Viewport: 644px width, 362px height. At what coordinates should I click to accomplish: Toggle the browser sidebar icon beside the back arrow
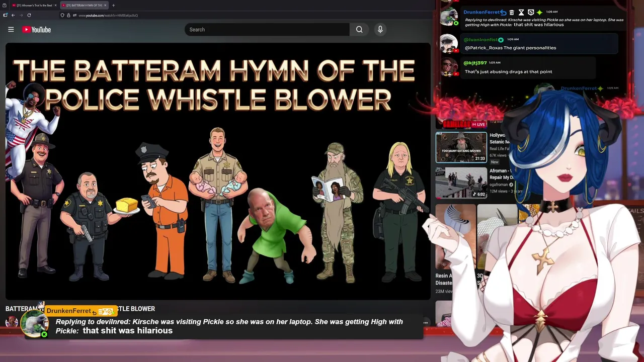point(5,15)
